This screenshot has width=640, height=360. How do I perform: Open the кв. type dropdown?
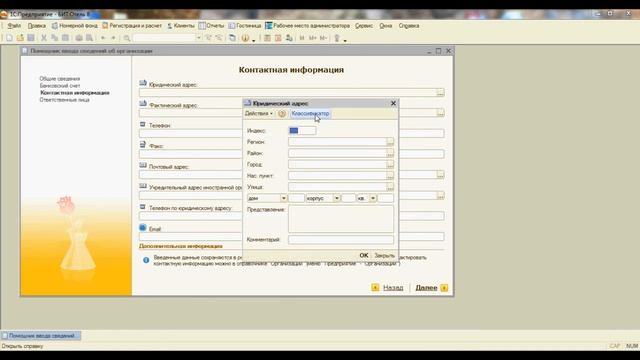(373, 198)
